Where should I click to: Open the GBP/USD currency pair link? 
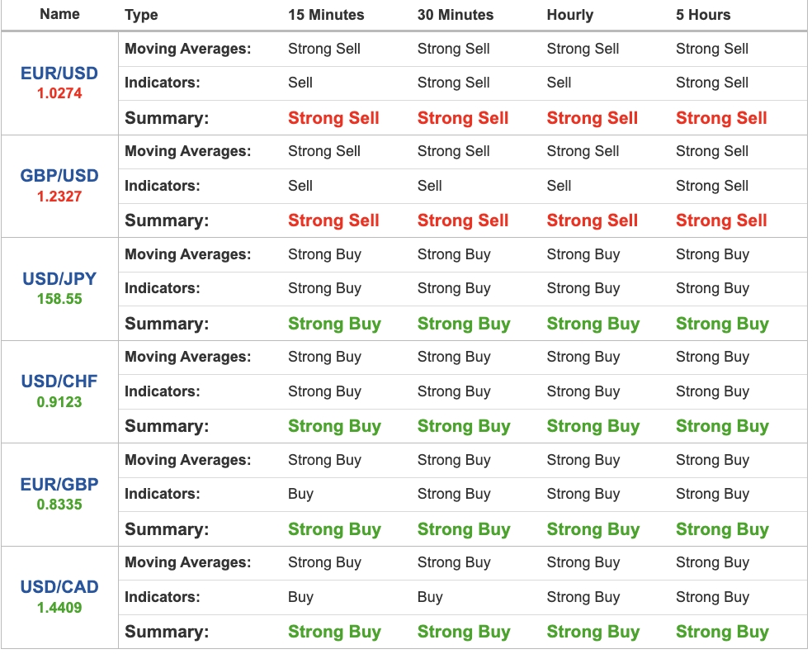(59, 176)
